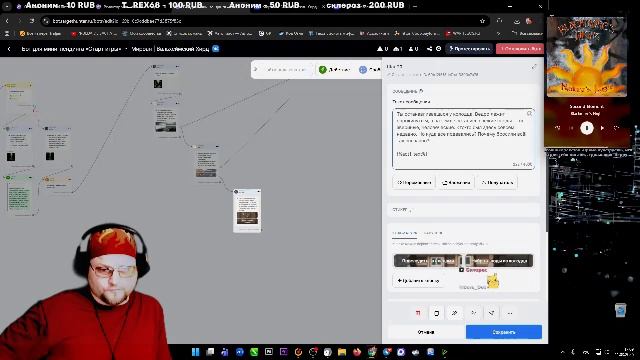Open the browser downloads icon
Screen dimensions: 640x360
pyautogui.click(x=517, y=21)
